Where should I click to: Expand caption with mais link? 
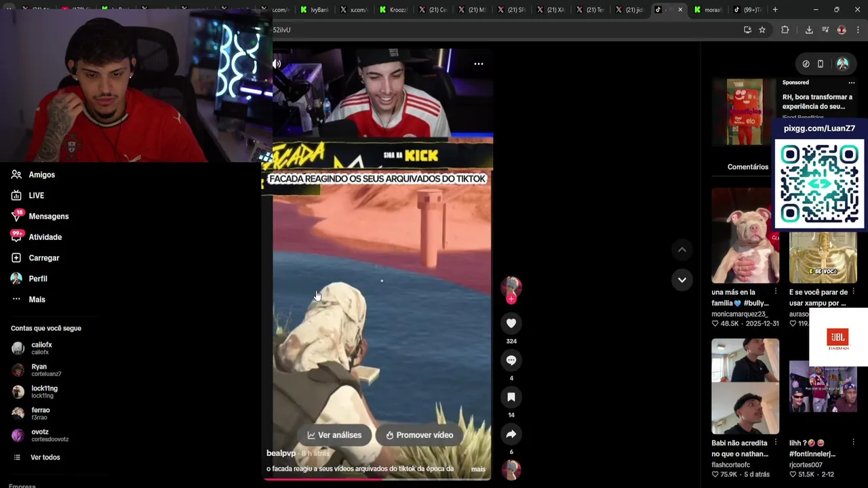coord(478,469)
